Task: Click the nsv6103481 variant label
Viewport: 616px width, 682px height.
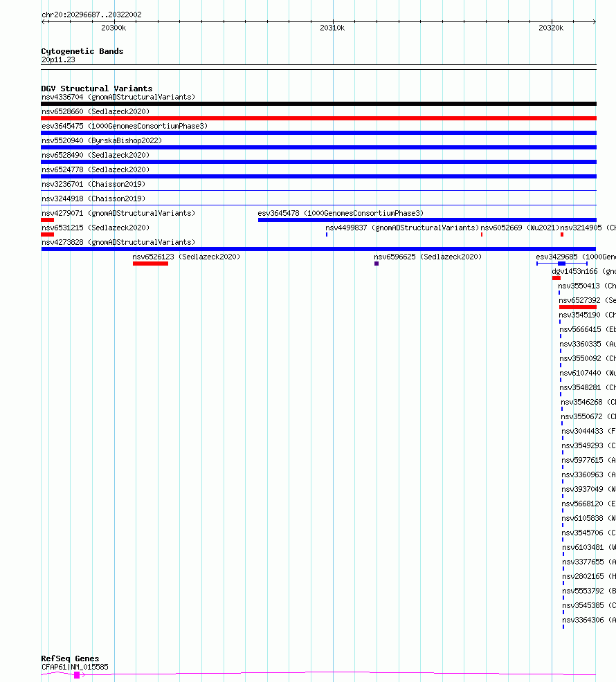Action: coord(589,547)
